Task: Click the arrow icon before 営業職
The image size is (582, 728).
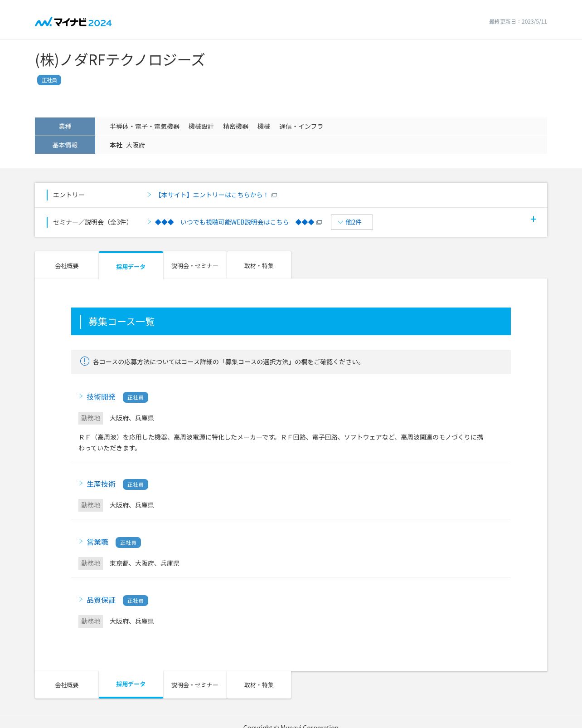Action: tap(81, 542)
